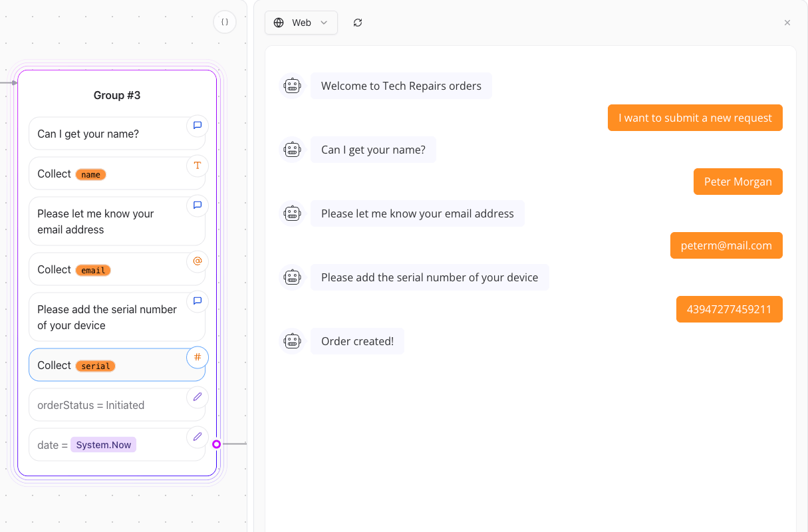Select the Collect email block

(x=117, y=269)
